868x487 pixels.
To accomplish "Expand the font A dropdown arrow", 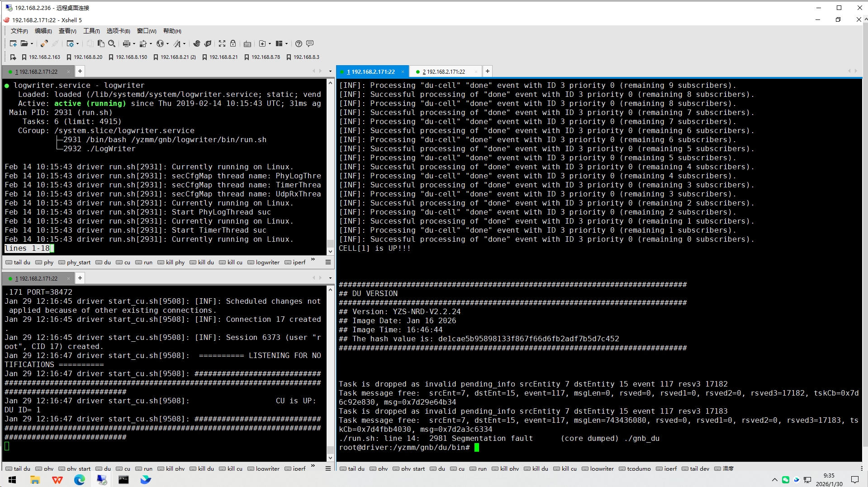I will click(x=184, y=44).
